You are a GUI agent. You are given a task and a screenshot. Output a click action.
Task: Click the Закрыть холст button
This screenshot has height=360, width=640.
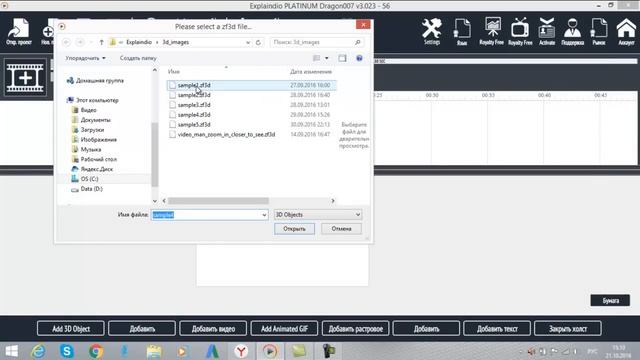click(x=568, y=329)
